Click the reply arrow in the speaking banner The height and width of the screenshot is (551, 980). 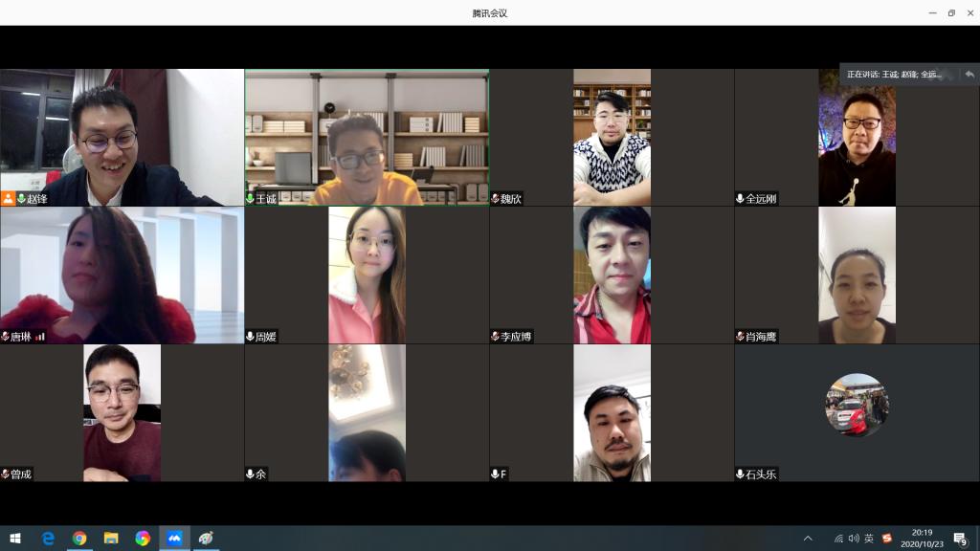pos(969,75)
